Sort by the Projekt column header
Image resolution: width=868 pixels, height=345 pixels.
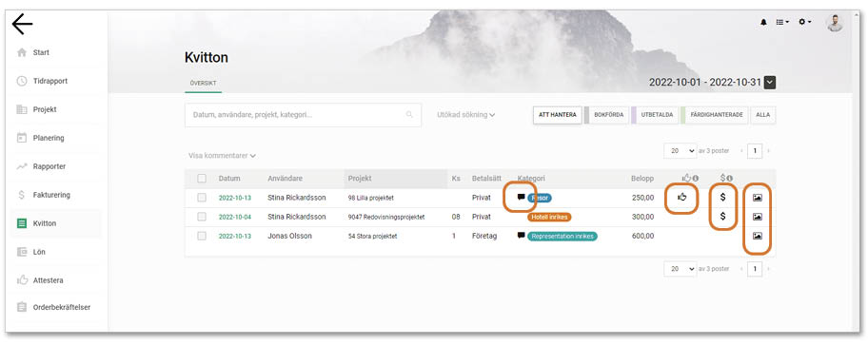coord(360,179)
